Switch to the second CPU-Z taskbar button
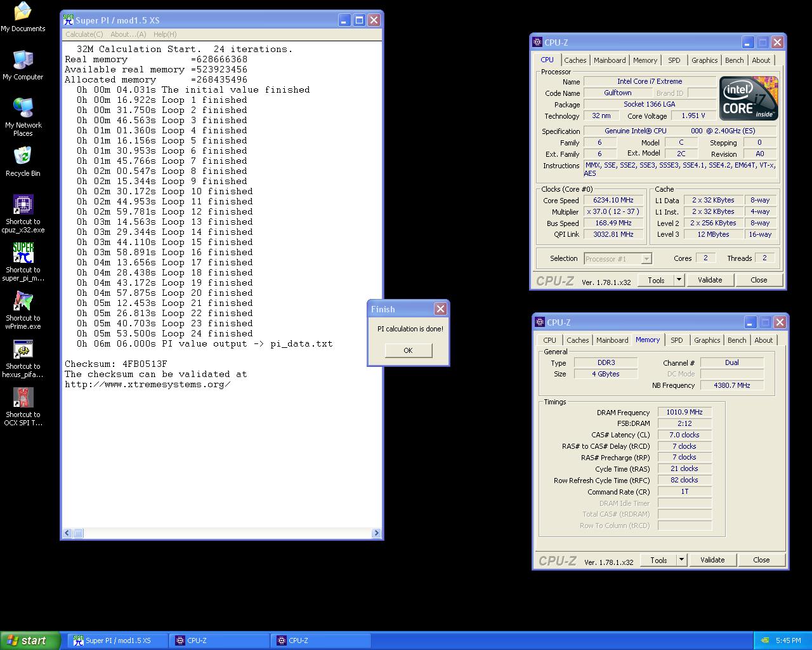812x650 pixels. click(322, 640)
